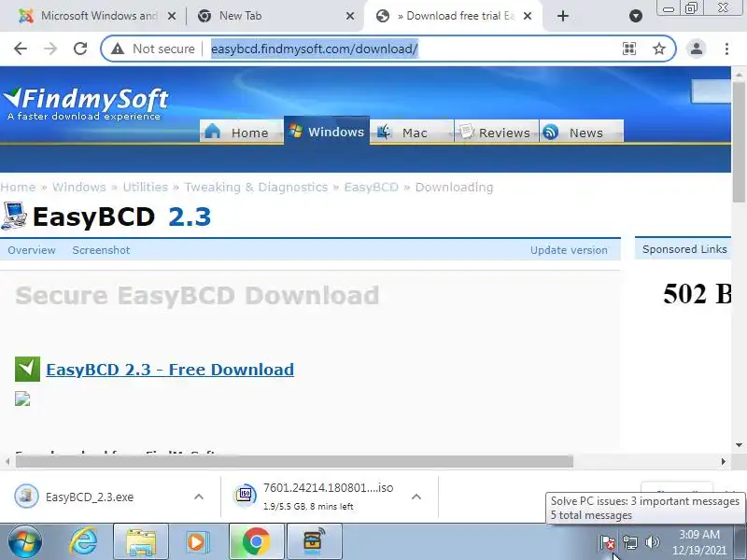Open the Mac navigation tab

pyautogui.click(x=412, y=132)
